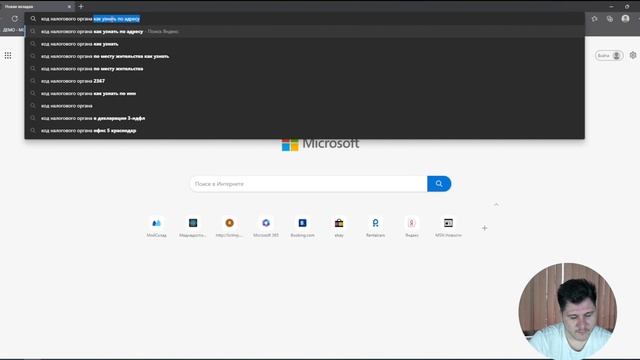This screenshot has height=360, width=640.
Task: Pick the plain 'код налогового органа' suggestion
Action: point(304,106)
